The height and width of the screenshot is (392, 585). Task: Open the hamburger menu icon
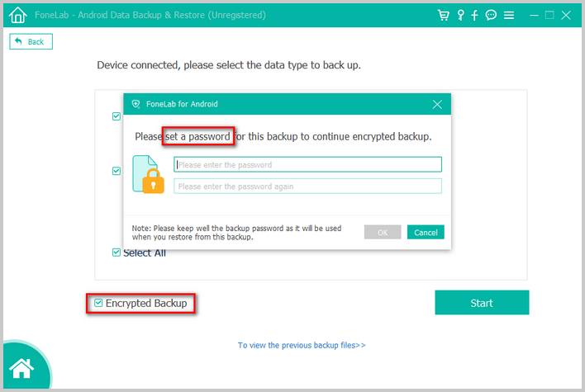pyautogui.click(x=509, y=16)
